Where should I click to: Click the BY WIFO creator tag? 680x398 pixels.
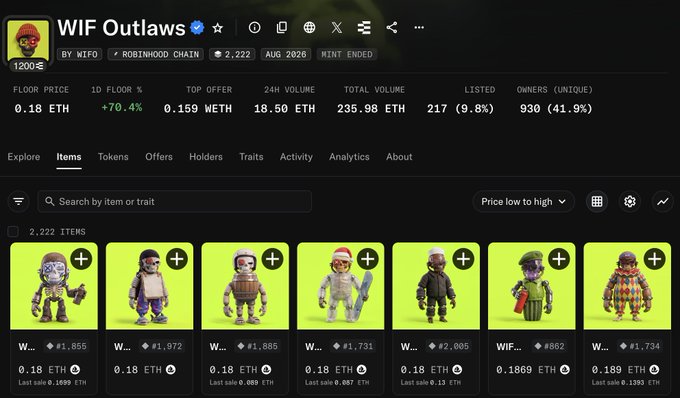(x=79, y=54)
